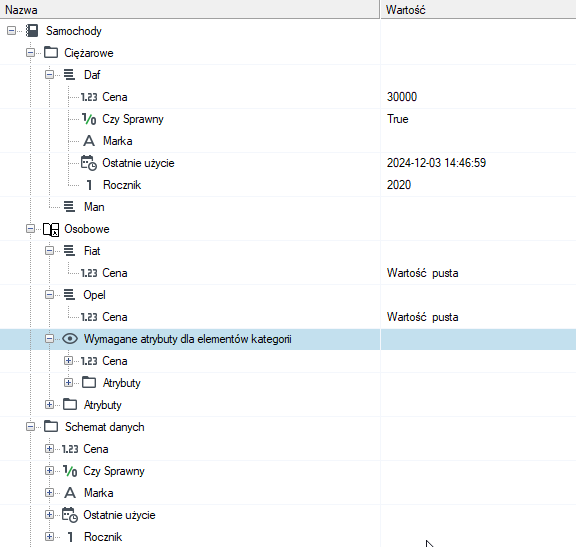Collapse the Daf node

click(x=49, y=75)
